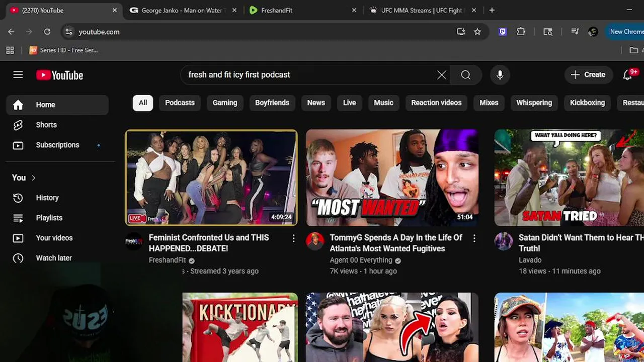Open more options for TommyG video
This screenshot has height=362, width=644.
click(474, 238)
